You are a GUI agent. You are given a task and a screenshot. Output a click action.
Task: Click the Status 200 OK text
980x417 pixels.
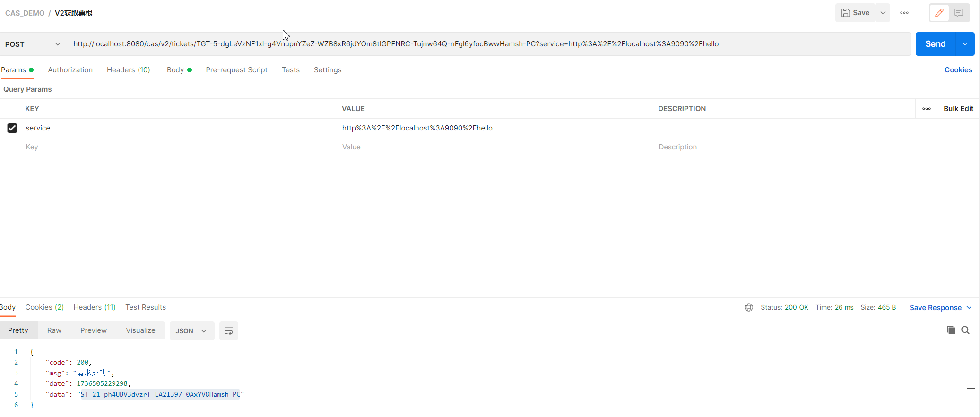[784, 307]
